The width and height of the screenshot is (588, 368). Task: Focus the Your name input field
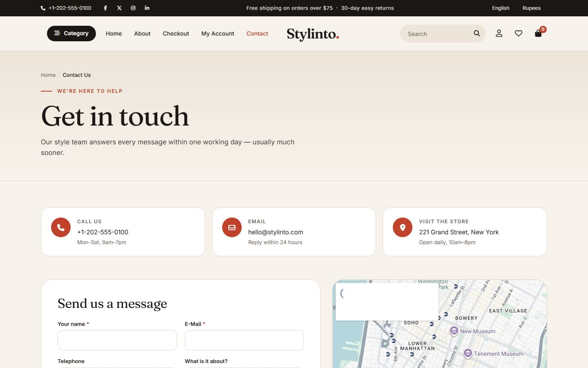click(117, 340)
